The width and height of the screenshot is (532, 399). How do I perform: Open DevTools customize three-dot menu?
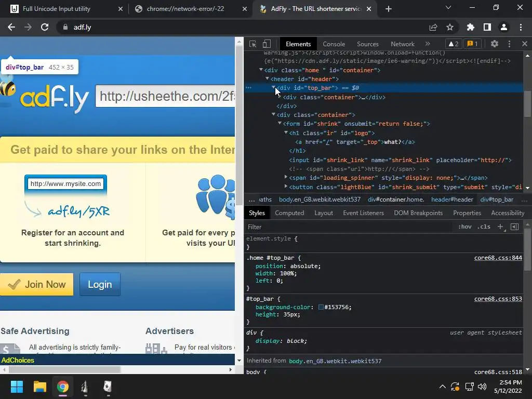click(x=509, y=44)
